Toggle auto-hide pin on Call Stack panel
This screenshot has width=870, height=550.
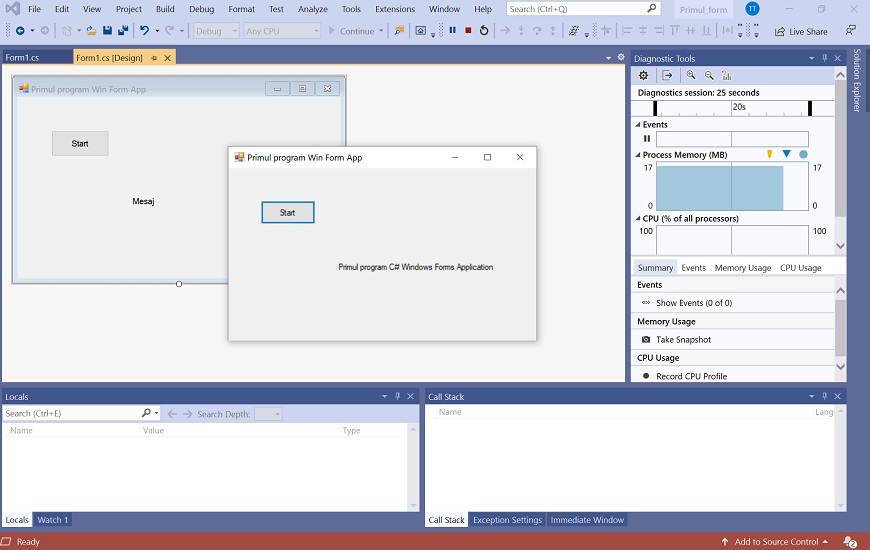823,397
